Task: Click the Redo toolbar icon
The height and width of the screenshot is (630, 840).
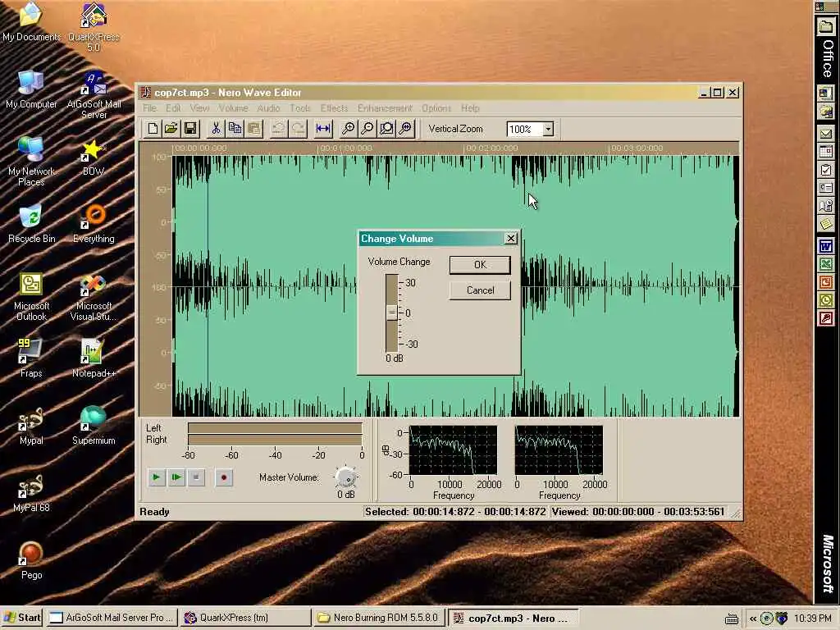Action: (298, 129)
